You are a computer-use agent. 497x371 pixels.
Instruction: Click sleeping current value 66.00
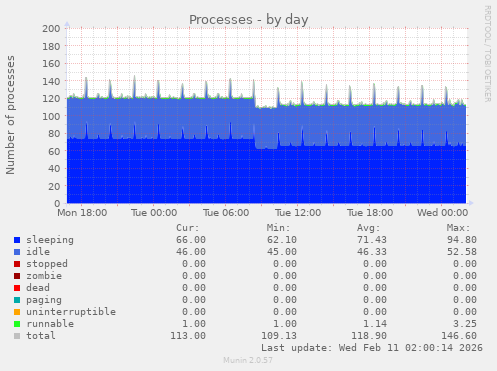(x=191, y=240)
